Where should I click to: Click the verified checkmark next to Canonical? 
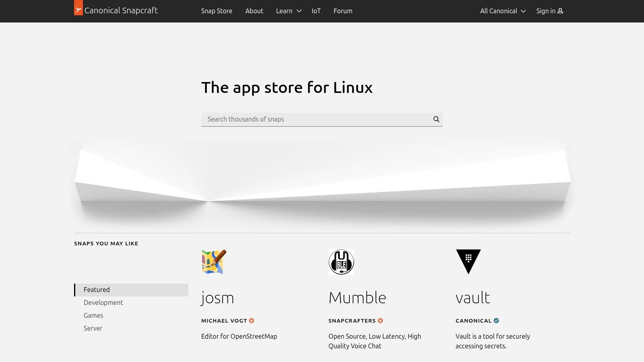coord(496,321)
